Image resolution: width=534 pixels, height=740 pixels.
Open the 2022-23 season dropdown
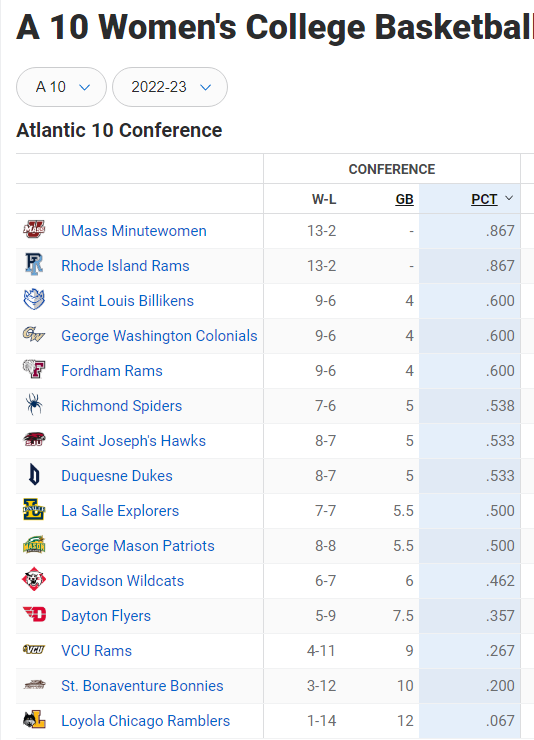click(x=170, y=87)
